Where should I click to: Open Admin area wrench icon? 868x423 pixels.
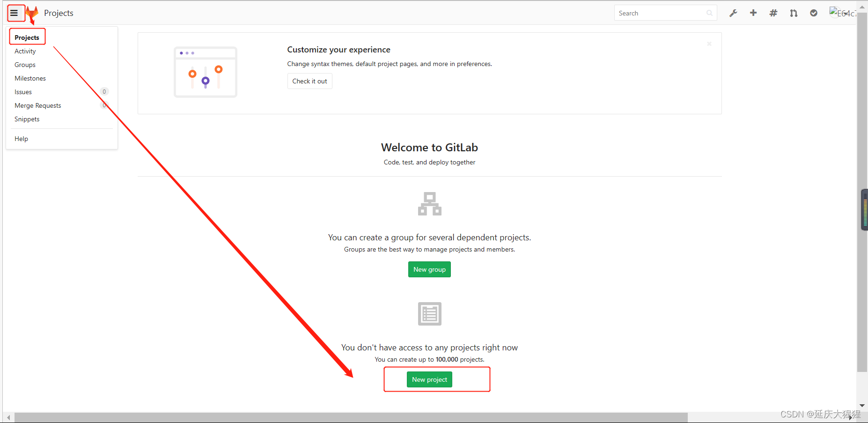(x=733, y=13)
